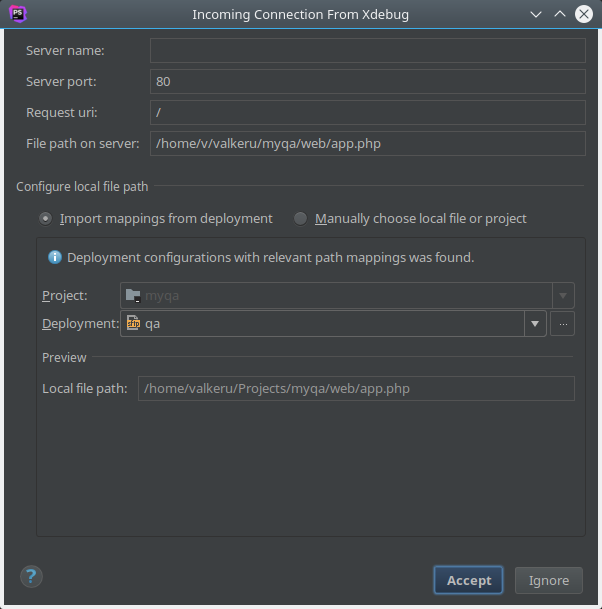Select Manually choose local file or project
The image size is (602, 609).
[300, 218]
